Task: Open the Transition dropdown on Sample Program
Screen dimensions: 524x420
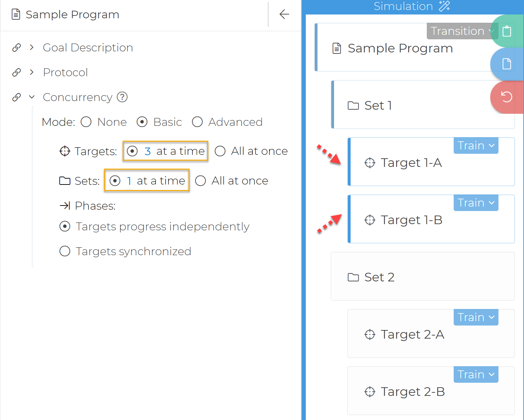Action: 461,31
